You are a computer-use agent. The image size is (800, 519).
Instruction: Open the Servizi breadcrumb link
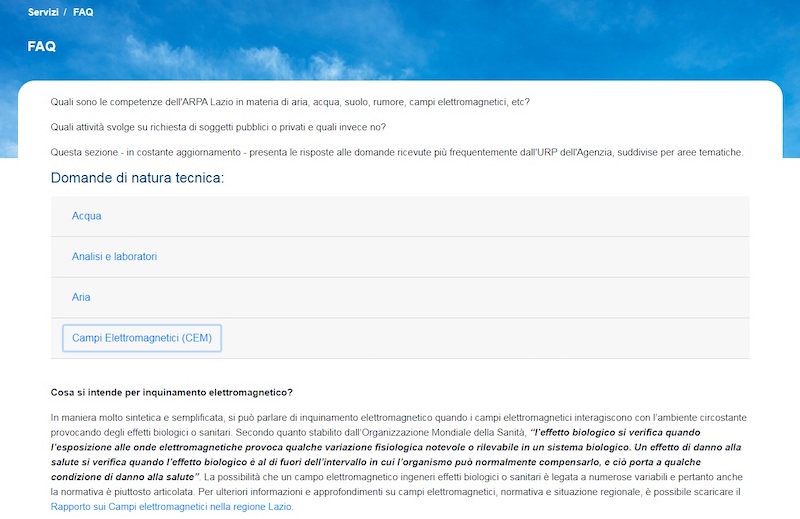[43, 12]
